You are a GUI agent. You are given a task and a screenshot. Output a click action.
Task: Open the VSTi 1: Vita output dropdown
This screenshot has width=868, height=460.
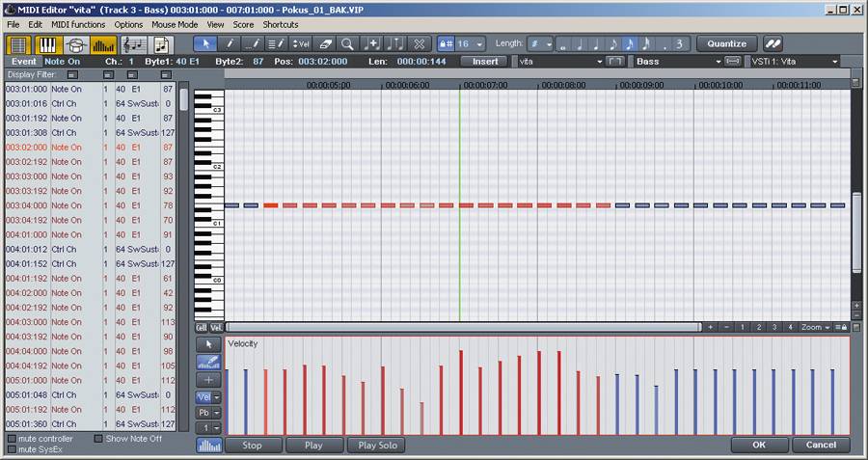point(835,62)
